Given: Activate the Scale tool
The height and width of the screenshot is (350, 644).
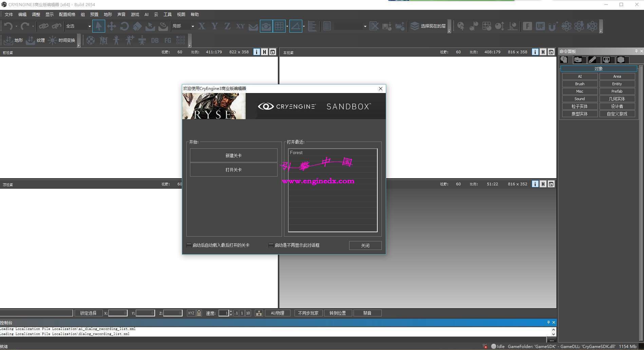Looking at the screenshot, I should pos(137,26).
